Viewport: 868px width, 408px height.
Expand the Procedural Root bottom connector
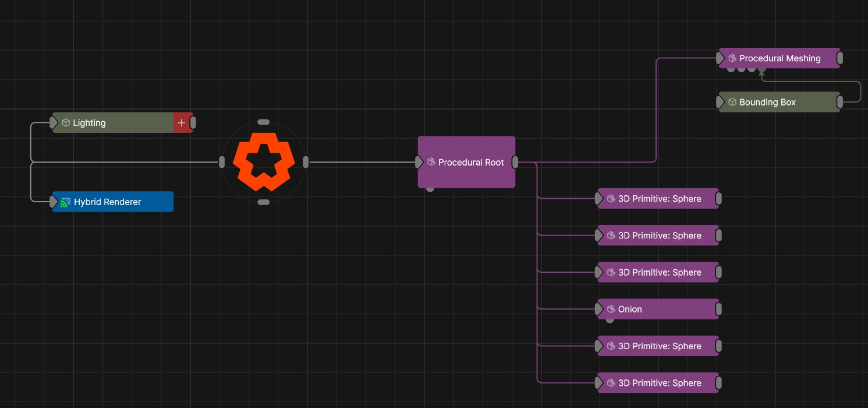(x=430, y=189)
